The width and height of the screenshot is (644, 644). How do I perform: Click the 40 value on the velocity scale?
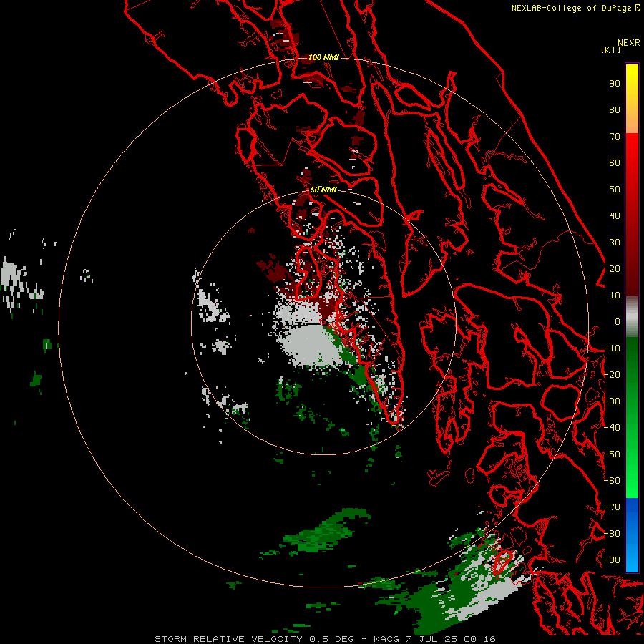[615, 215]
